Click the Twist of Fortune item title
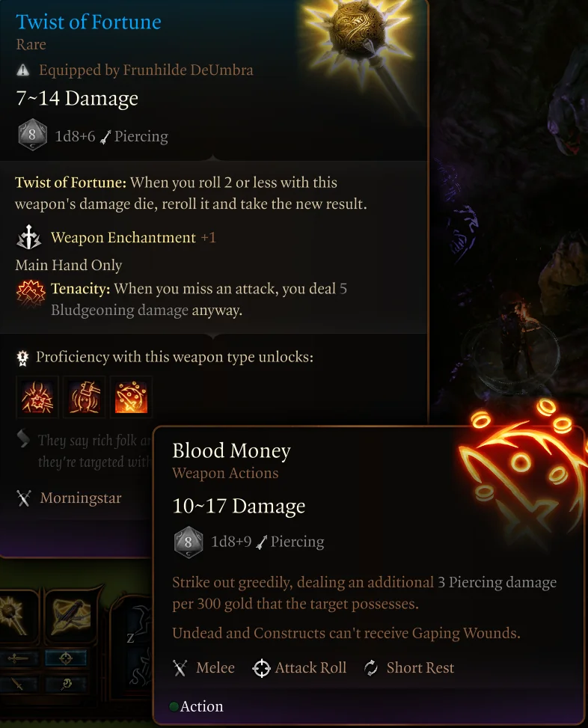This screenshot has height=728, width=588. [88, 22]
